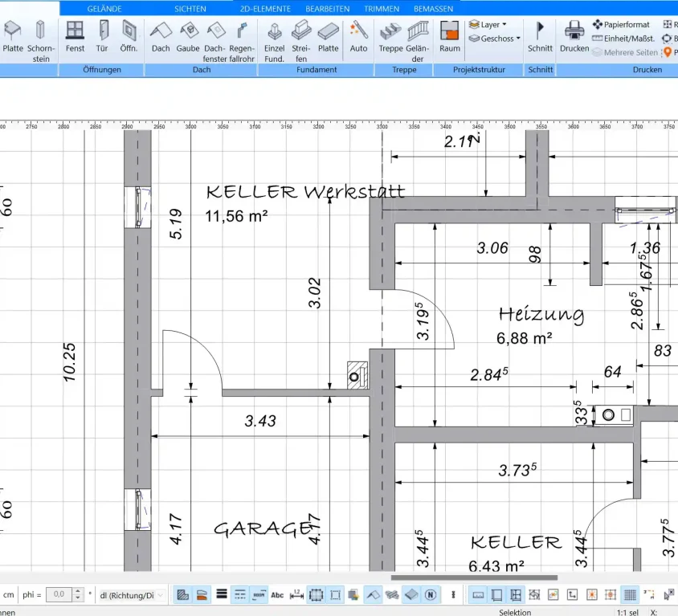This screenshot has width=678, height=616.
Task: Toggle dashed line style display
Action: coord(240,595)
